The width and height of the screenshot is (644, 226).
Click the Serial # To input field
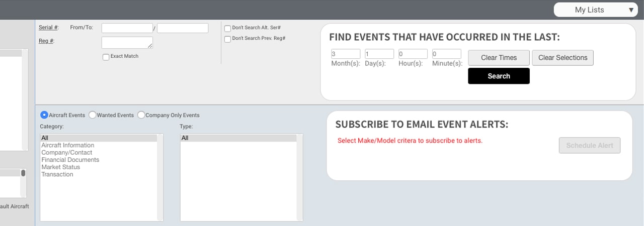[x=183, y=28]
